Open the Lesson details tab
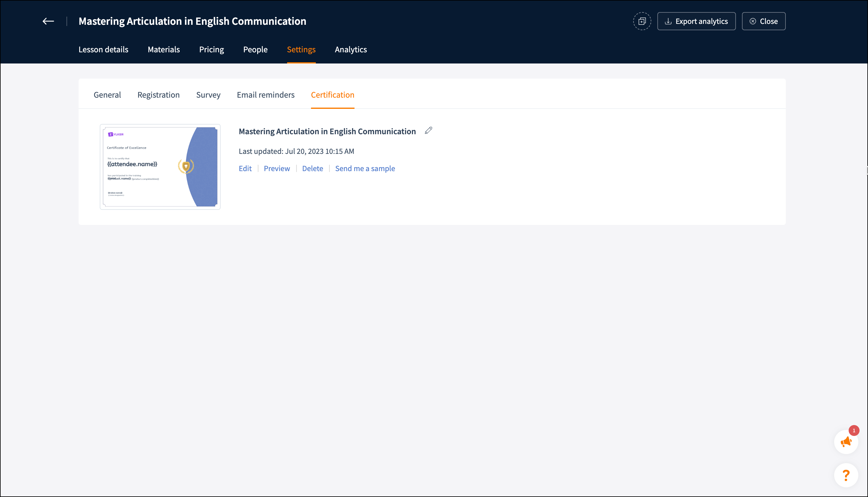Image resolution: width=868 pixels, height=497 pixels. [103, 50]
